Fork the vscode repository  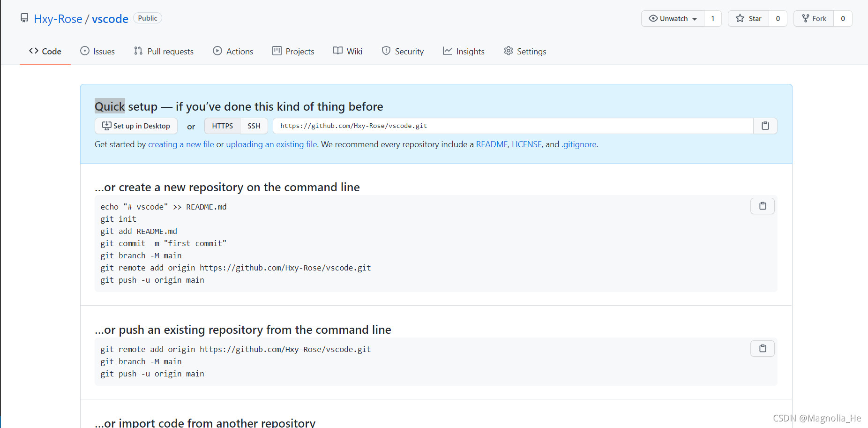[x=814, y=18]
